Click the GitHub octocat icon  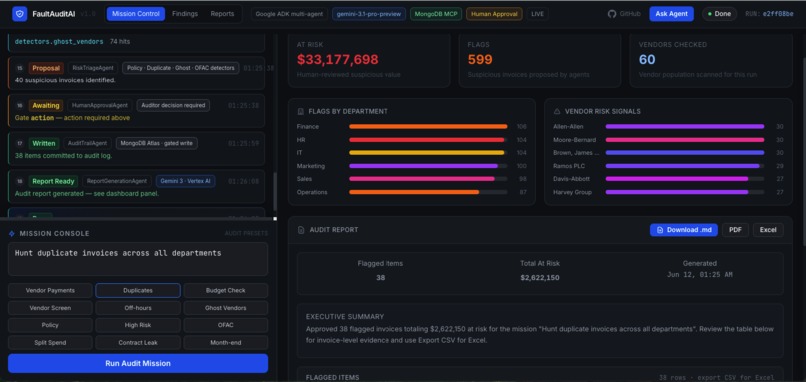point(612,14)
